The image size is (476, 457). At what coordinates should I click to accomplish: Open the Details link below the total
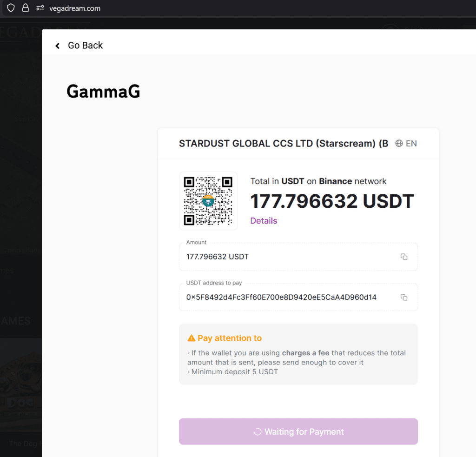tap(263, 220)
